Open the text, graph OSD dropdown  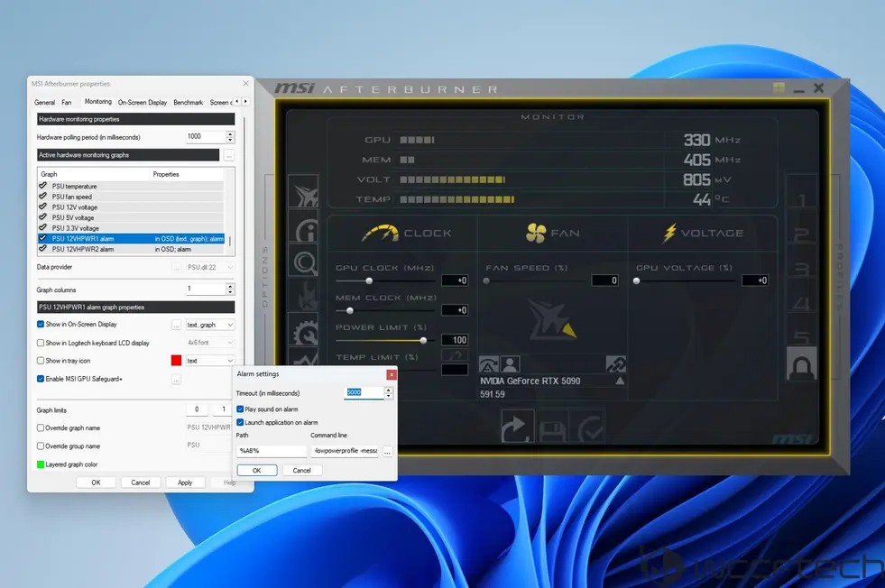[210, 325]
